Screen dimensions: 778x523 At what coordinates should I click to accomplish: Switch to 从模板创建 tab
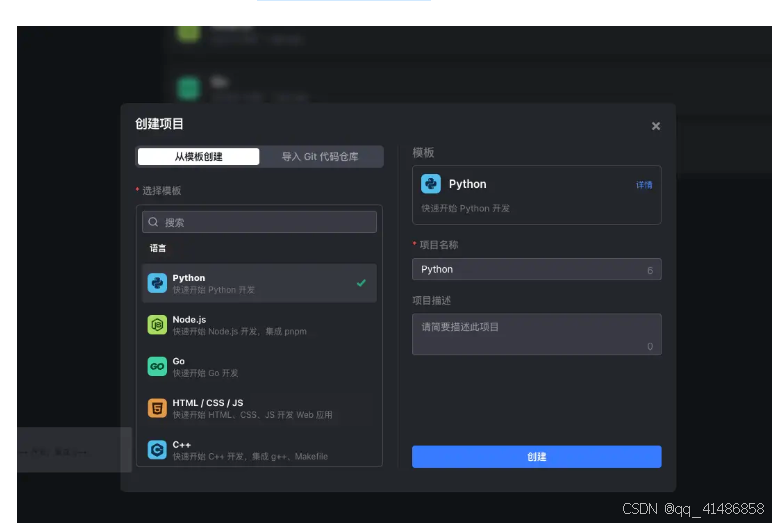(x=198, y=157)
